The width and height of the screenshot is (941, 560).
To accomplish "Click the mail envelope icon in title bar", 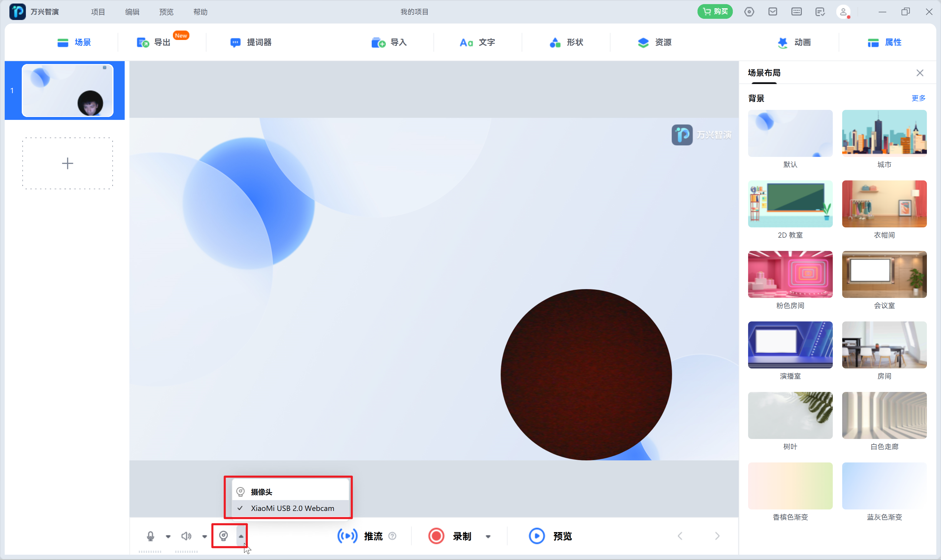I will click(x=773, y=12).
